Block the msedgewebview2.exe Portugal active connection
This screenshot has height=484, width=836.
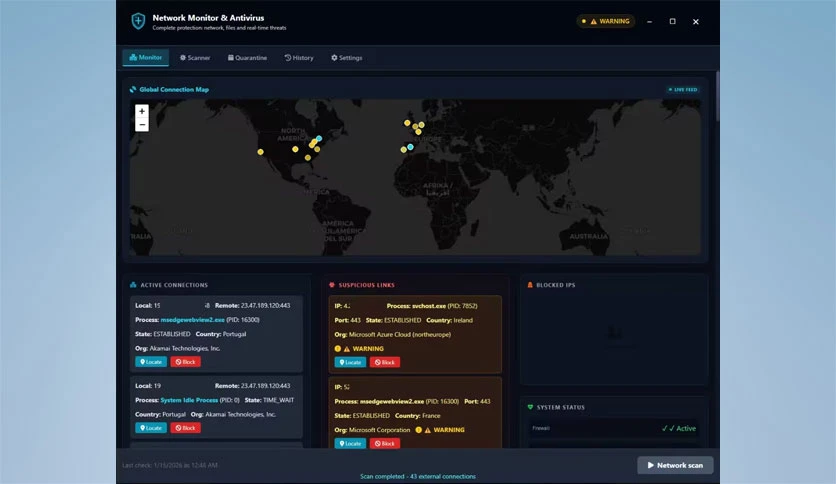pyautogui.click(x=186, y=362)
